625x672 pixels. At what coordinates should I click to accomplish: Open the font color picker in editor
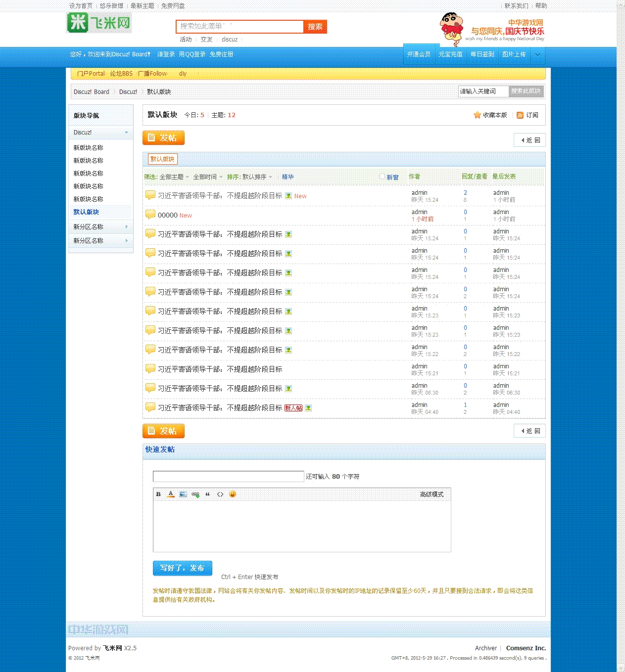(x=171, y=494)
